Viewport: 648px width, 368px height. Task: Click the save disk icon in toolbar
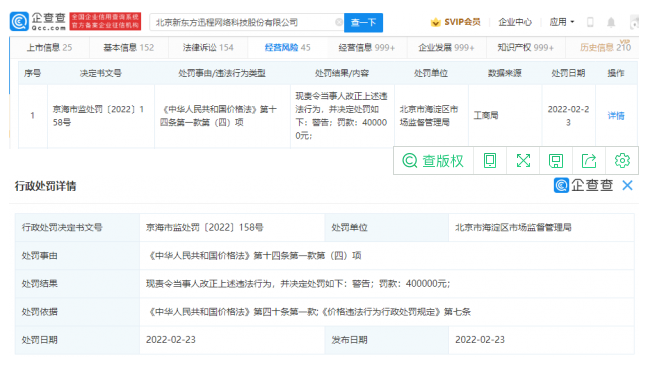(x=556, y=160)
